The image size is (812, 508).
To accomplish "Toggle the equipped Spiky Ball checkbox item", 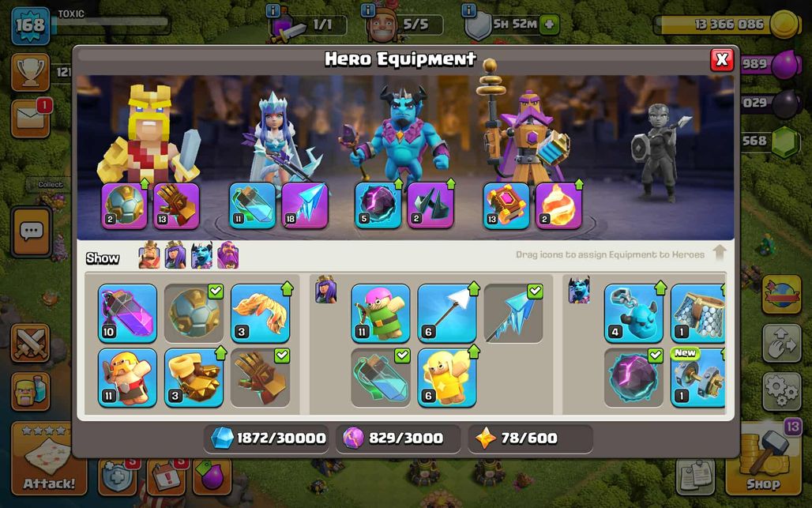I will tap(194, 314).
